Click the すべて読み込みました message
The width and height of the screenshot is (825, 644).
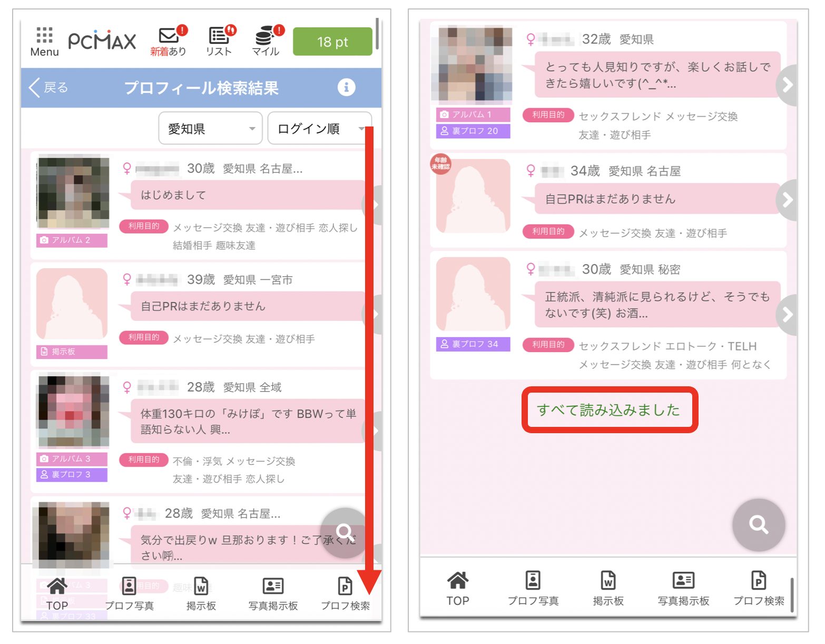pos(609,410)
